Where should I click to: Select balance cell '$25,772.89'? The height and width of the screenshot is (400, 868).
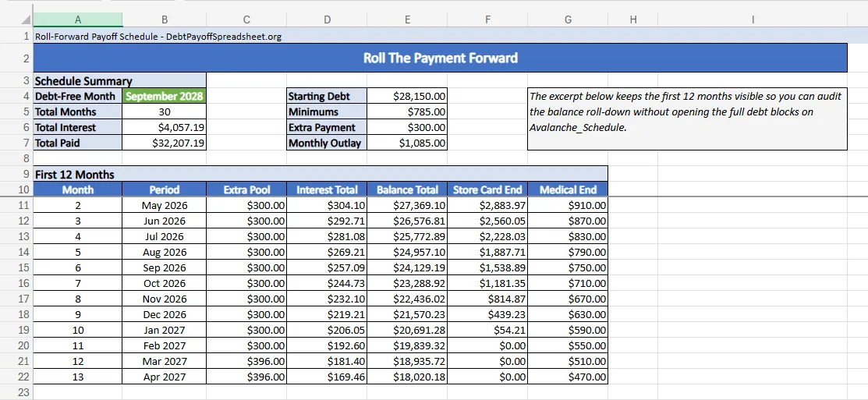407,236
